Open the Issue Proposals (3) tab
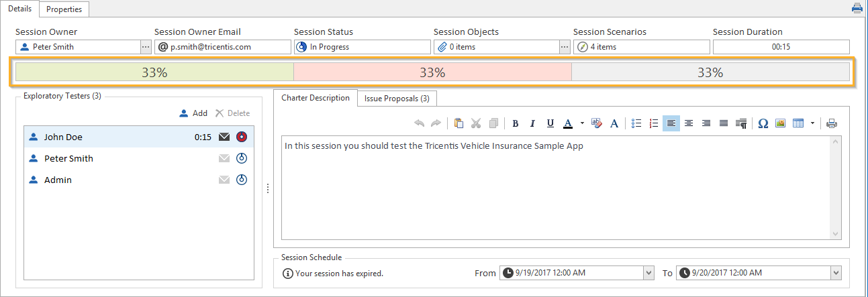868x297 pixels. (x=397, y=99)
